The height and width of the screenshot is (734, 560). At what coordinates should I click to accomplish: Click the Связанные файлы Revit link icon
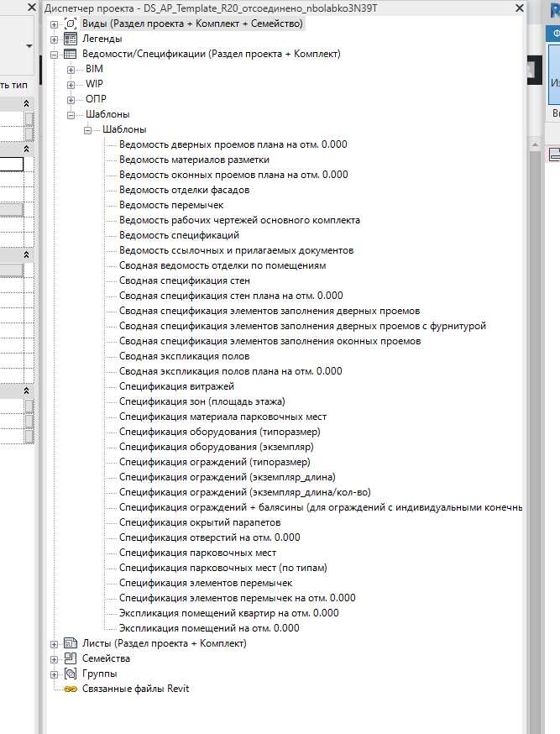point(71,689)
